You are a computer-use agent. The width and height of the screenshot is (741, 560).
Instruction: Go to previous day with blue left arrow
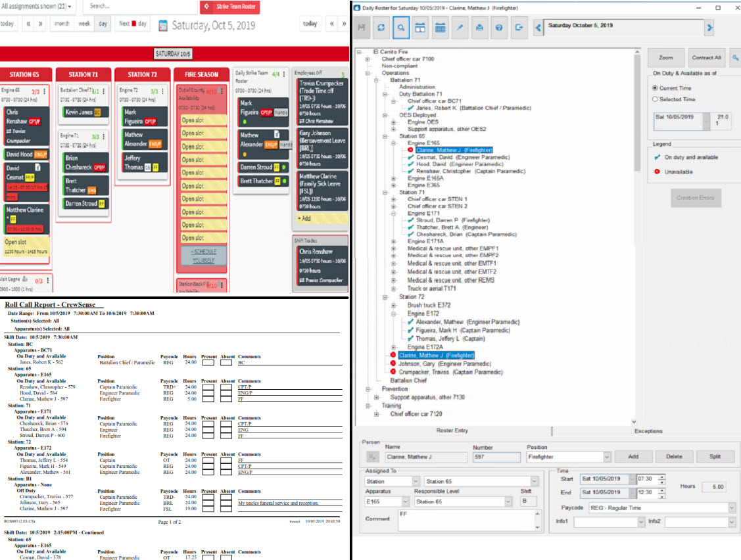click(538, 28)
